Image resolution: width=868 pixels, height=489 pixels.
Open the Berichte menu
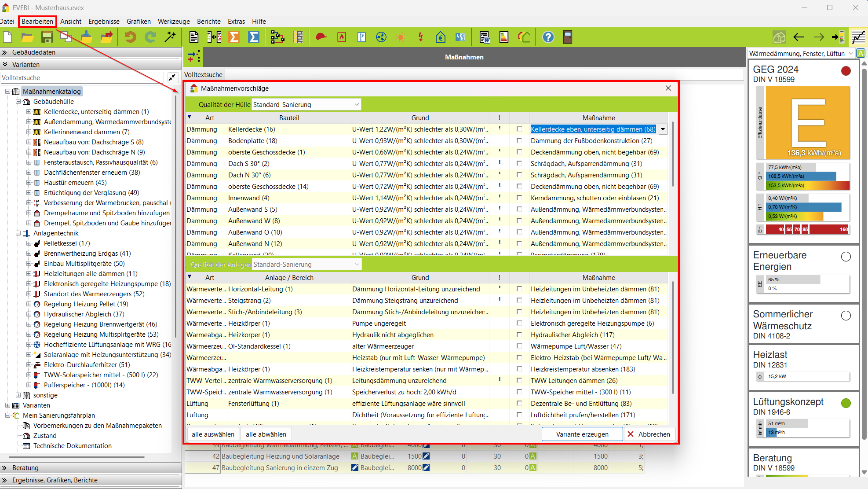[x=208, y=22]
